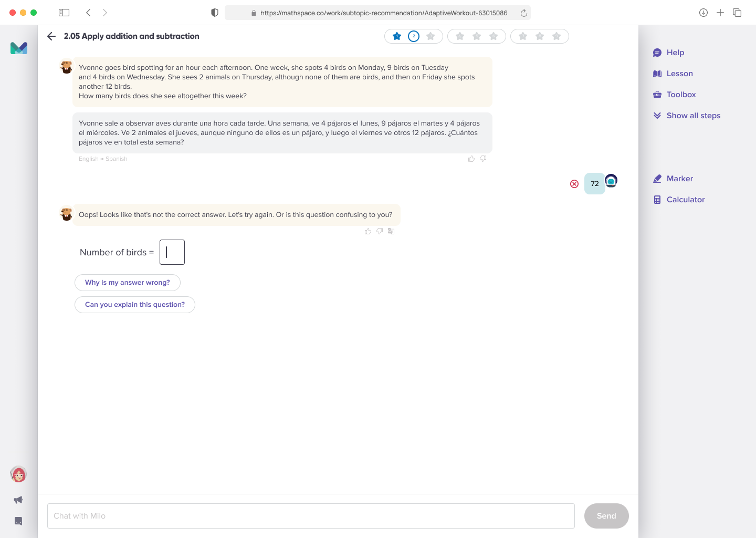The height and width of the screenshot is (538, 756).
Task: Click the Toolbox briefcase icon
Action: [x=657, y=95]
